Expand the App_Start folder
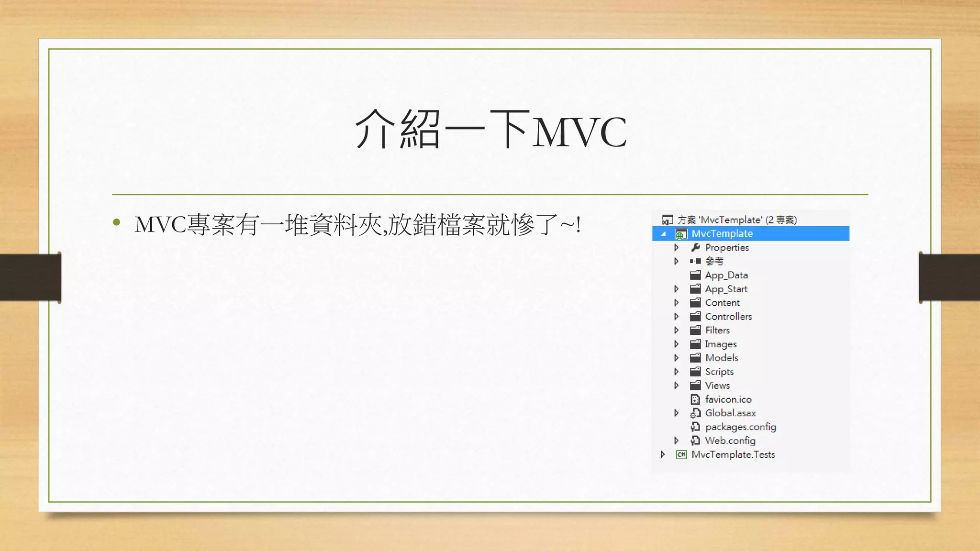The width and height of the screenshot is (980, 551). (x=676, y=289)
